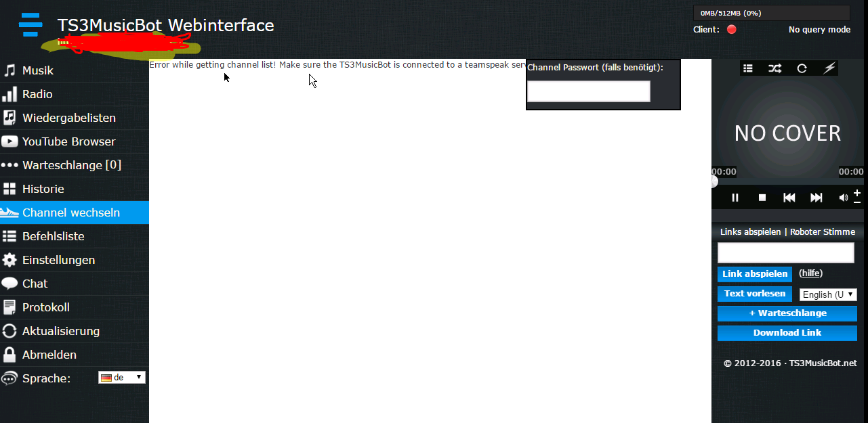
Task: Open the hilfe link
Action: coord(811,273)
